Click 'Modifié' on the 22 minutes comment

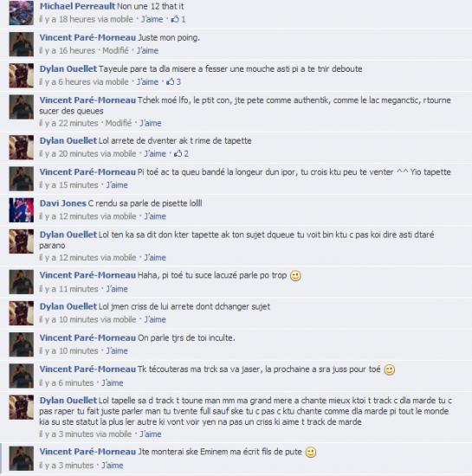pyautogui.click(x=119, y=123)
